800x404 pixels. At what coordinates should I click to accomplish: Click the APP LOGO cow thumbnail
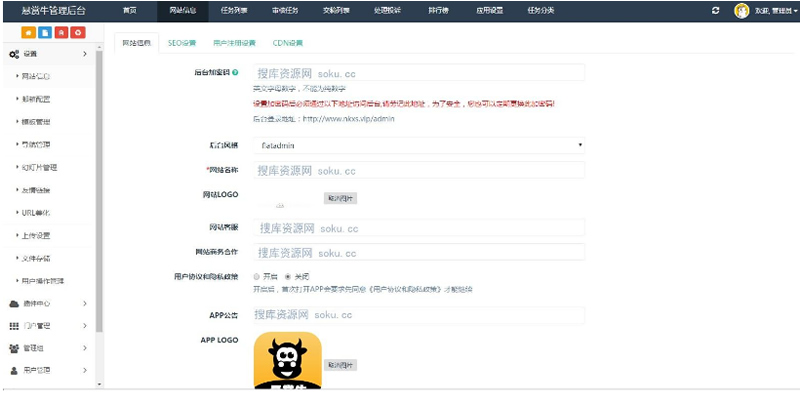pyautogui.click(x=286, y=360)
